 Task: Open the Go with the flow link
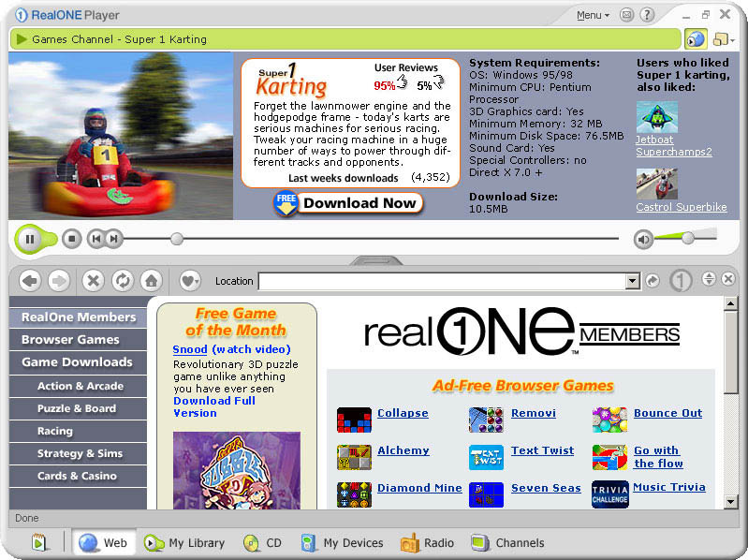tap(658, 457)
